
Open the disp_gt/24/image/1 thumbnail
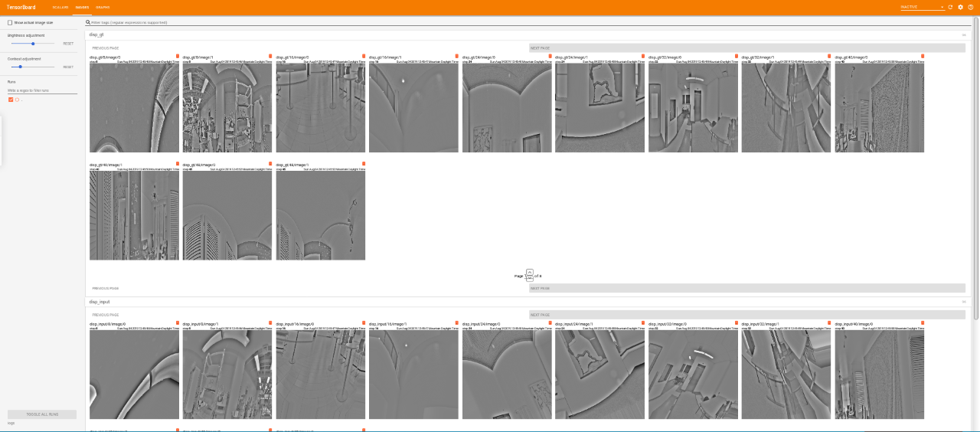coord(599,107)
